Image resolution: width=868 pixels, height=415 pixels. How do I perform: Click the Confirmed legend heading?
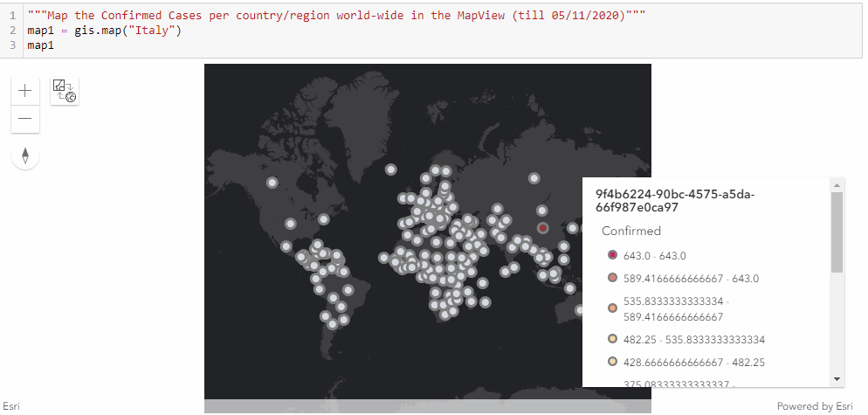(631, 232)
